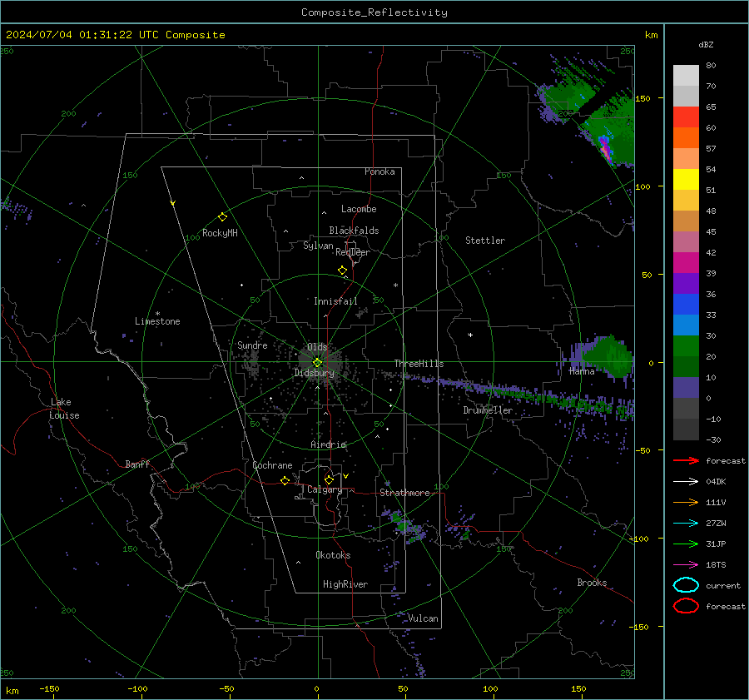
Task: Click the HighRiver city label
Action: (345, 584)
